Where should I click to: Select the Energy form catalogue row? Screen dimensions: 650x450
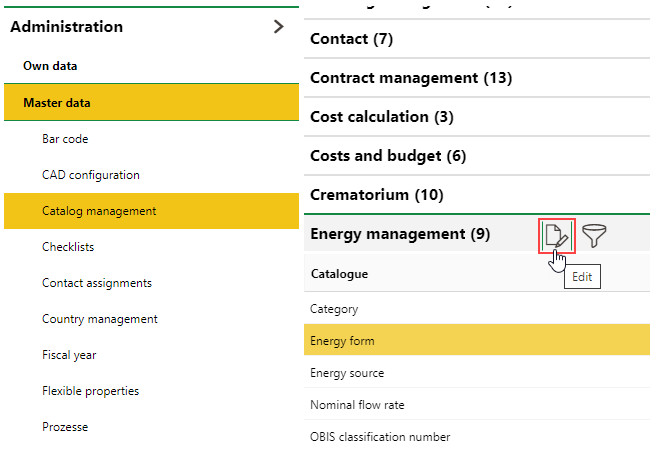click(343, 341)
